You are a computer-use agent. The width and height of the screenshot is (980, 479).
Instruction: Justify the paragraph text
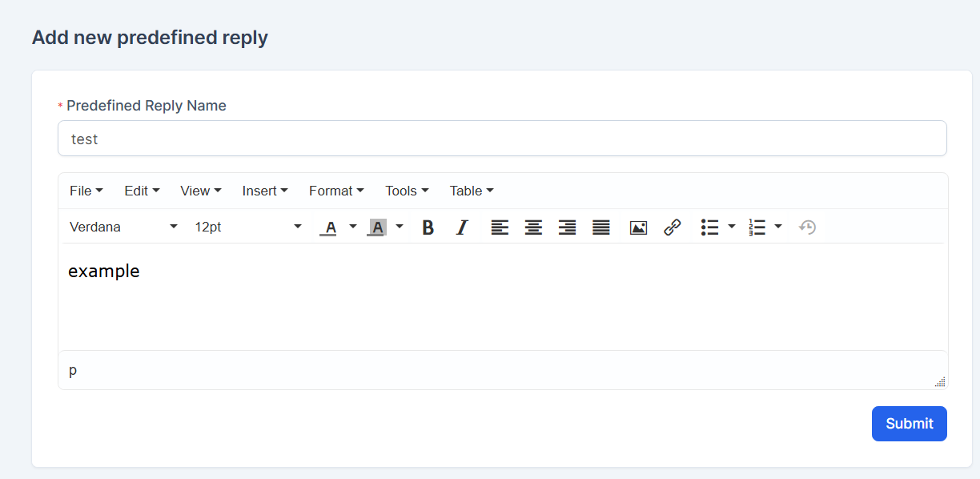600,227
